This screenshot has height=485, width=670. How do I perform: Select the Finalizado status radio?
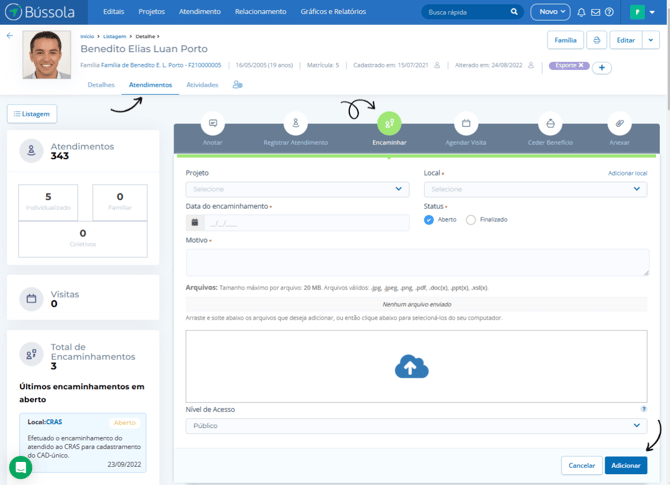pyautogui.click(x=470, y=220)
